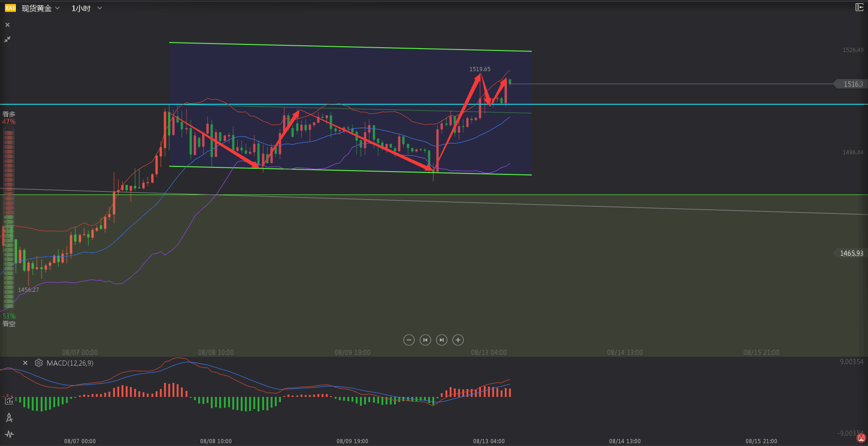Click the red icon at bottom right corner
Image resolution: width=868 pixels, height=446 pixels.
861,438
